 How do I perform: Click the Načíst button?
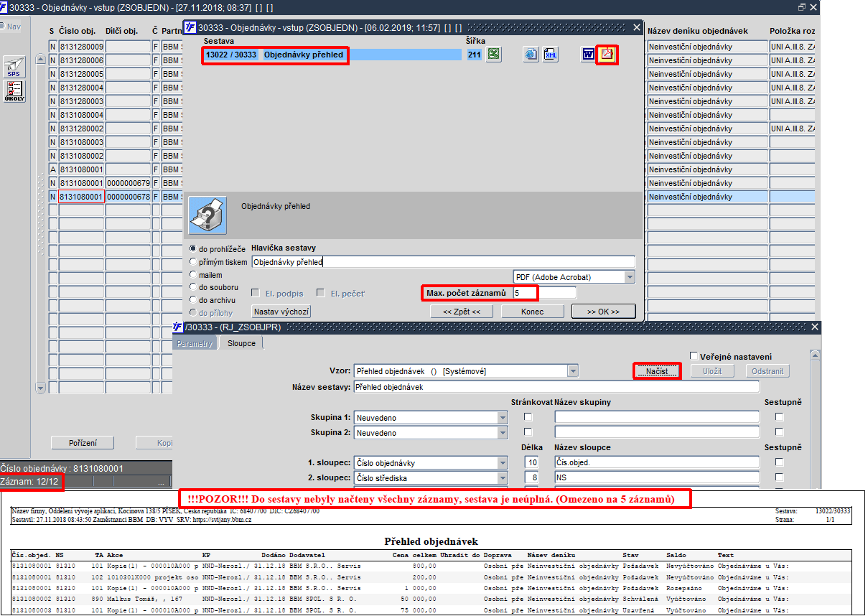pos(657,371)
